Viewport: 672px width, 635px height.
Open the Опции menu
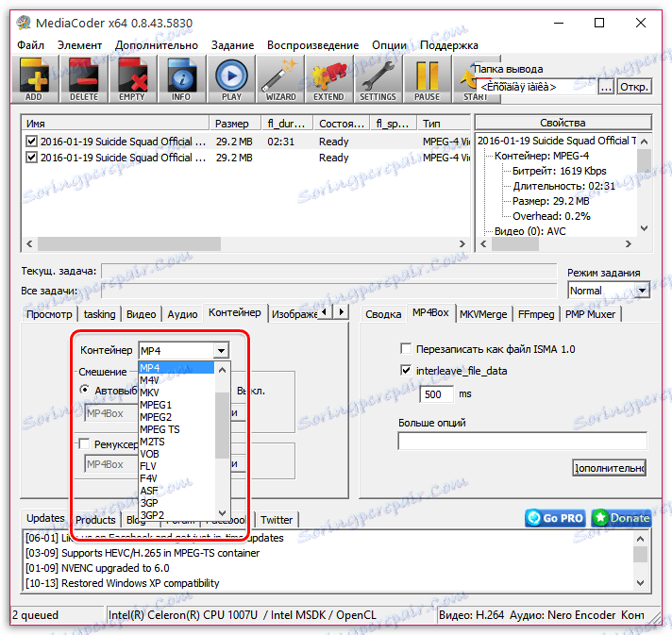(x=389, y=45)
